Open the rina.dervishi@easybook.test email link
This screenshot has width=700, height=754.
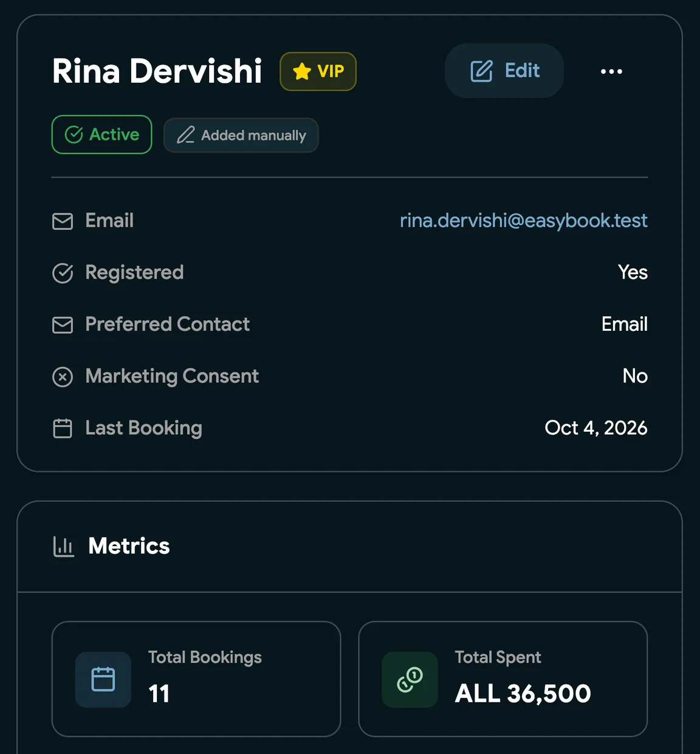(523, 220)
